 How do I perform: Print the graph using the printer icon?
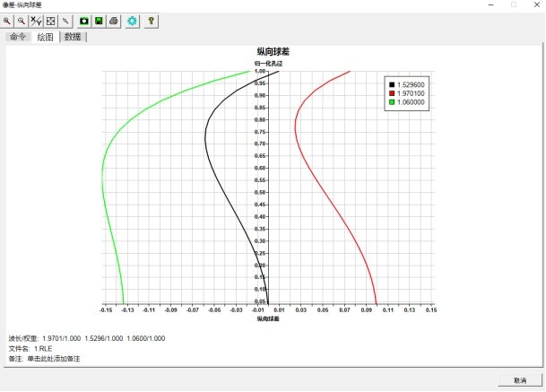pyautogui.click(x=114, y=19)
